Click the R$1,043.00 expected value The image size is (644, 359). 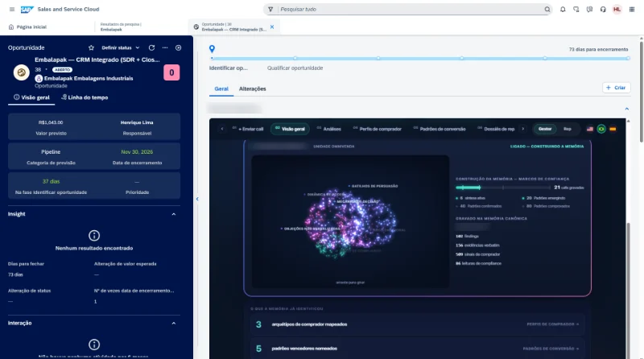pos(51,122)
